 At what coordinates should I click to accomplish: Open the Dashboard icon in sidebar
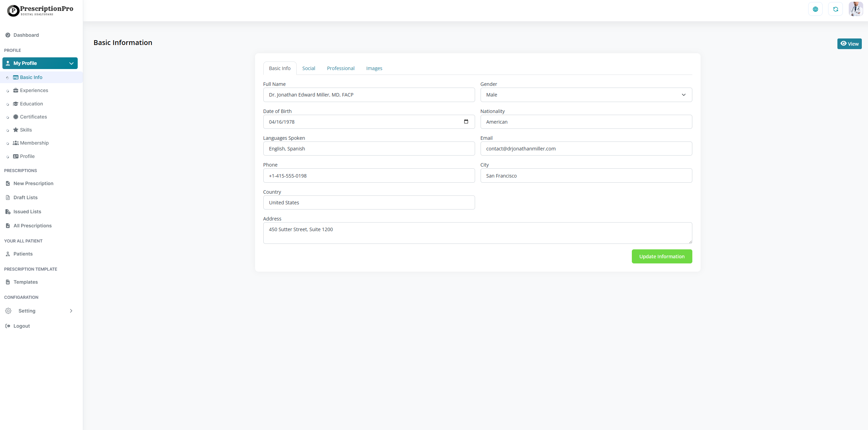pos(8,35)
